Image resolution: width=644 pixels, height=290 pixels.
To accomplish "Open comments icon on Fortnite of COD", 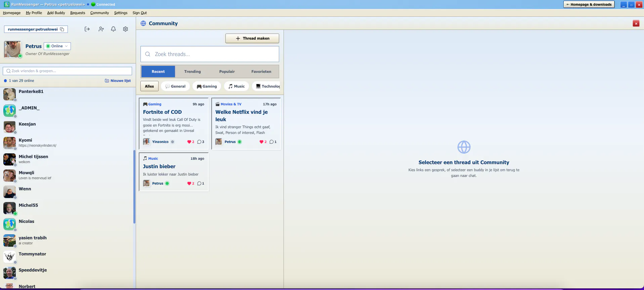I will [199, 142].
